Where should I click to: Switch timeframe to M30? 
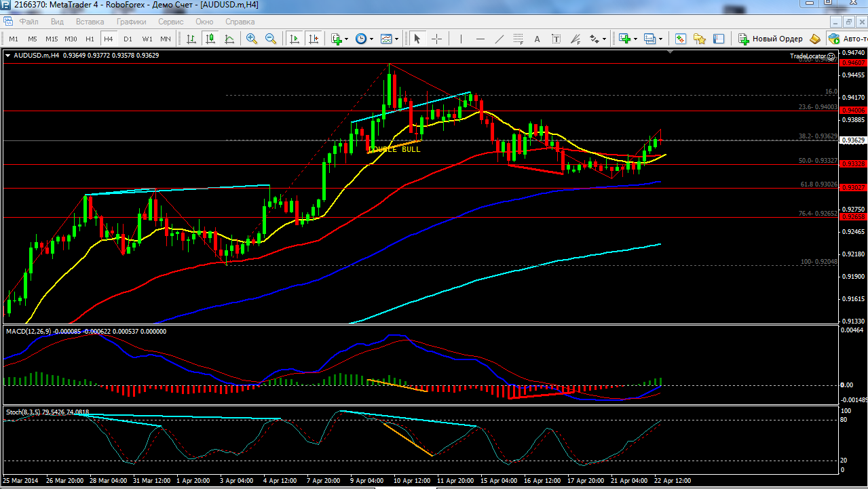point(71,39)
